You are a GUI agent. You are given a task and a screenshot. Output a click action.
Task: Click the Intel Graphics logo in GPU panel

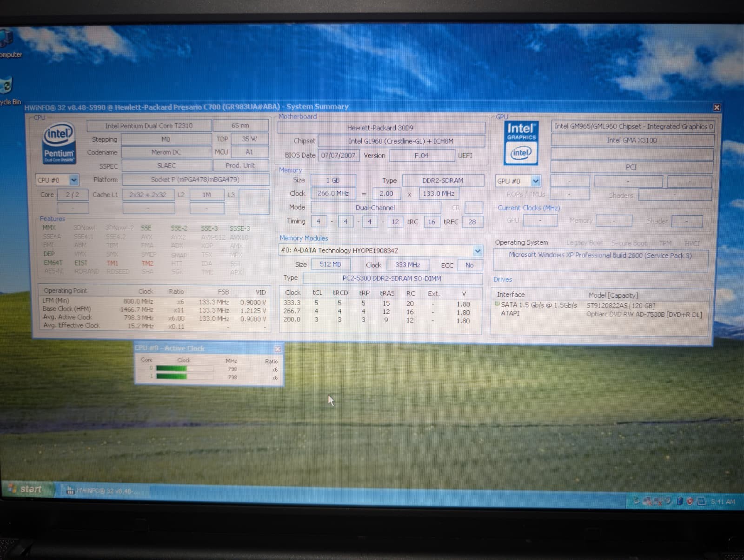pyautogui.click(x=521, y=143)
